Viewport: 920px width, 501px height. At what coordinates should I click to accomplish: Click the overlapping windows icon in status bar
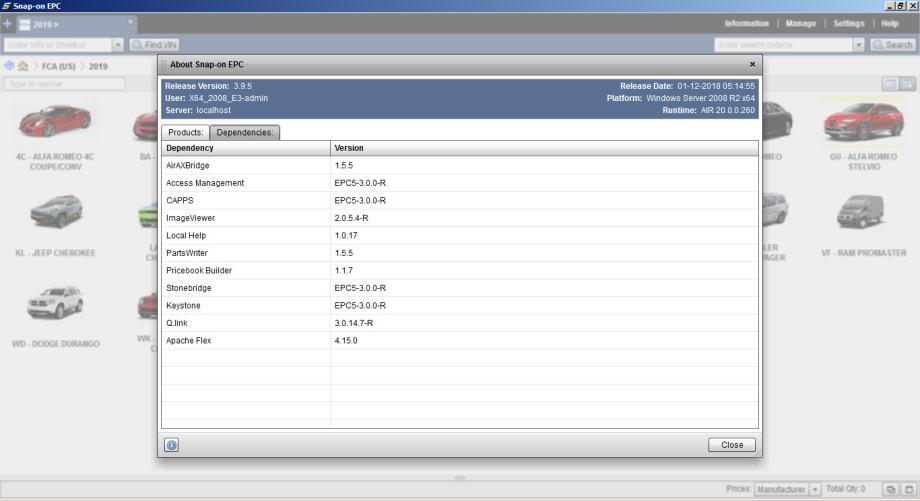(x=890, y=489)
